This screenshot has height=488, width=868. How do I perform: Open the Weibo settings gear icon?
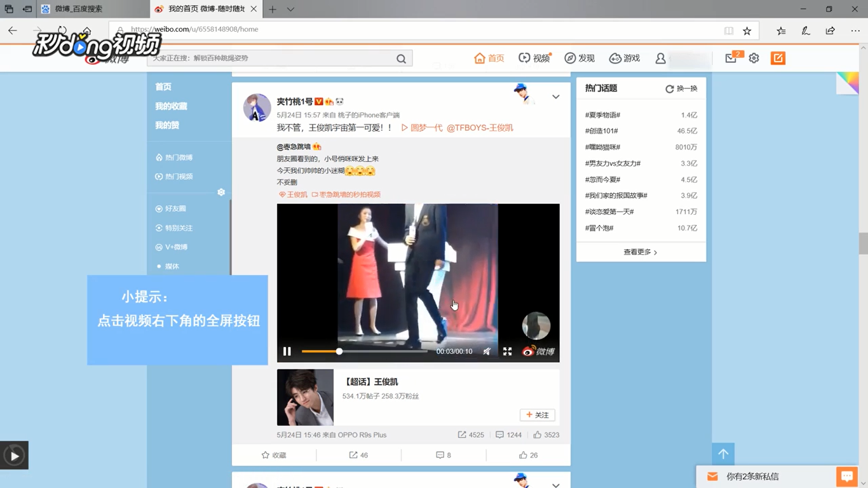pyautogui.click(x=754, y=58)
